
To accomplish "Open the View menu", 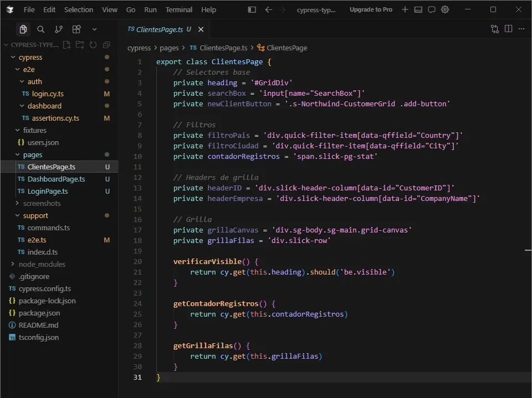I will point(110,9).
